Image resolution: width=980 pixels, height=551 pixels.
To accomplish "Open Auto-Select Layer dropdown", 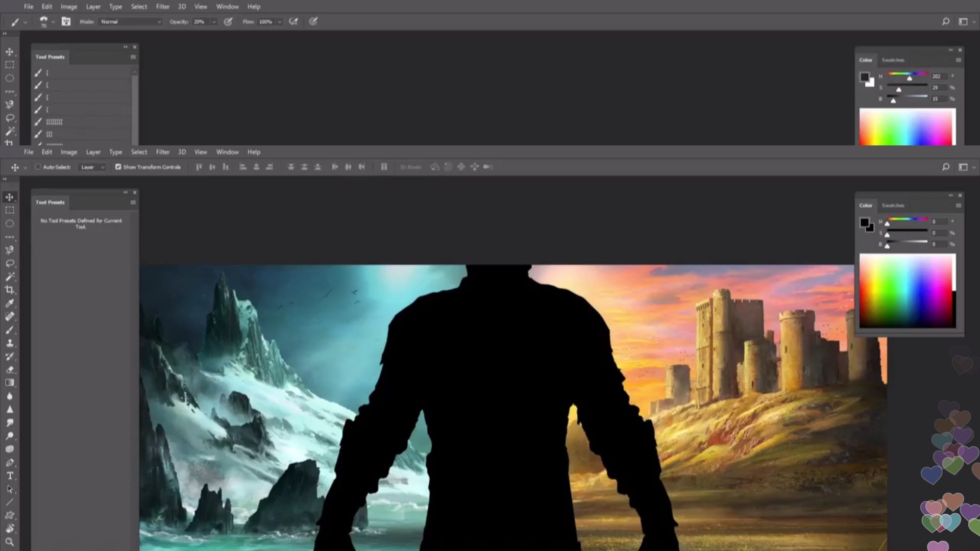I will [x=92, y=167].
